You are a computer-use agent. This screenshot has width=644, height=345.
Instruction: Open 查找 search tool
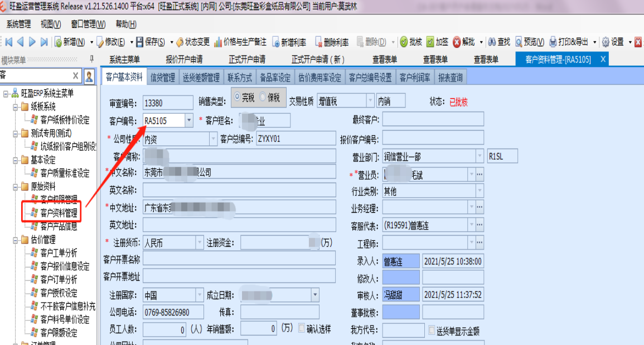point(499,42)
